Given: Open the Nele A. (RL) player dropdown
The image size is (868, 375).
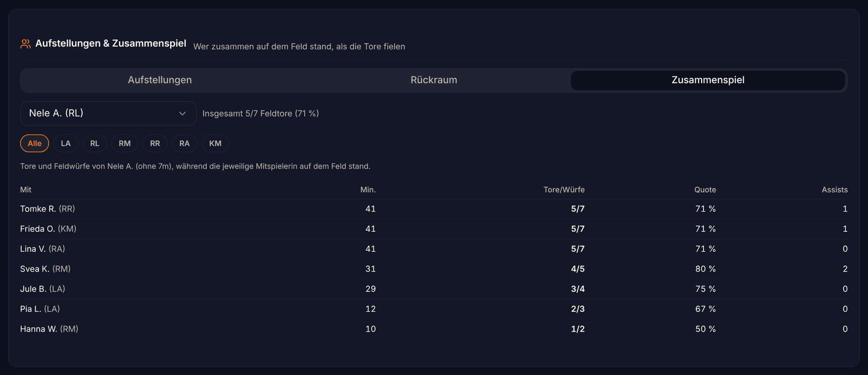Looking at the screenshot, I should (x=108, y=113).
